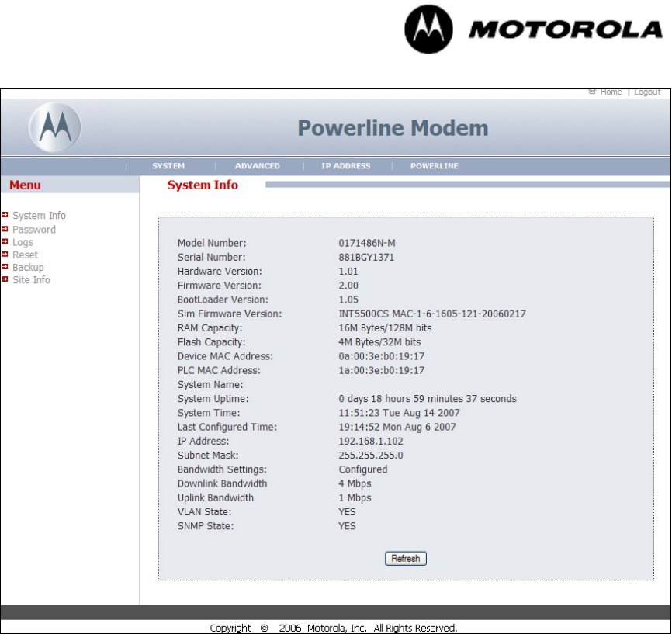Screen dimensions: 672x634
Task: Click the Sim Firmware Version value INT5500CS
Action: point(432,314)
